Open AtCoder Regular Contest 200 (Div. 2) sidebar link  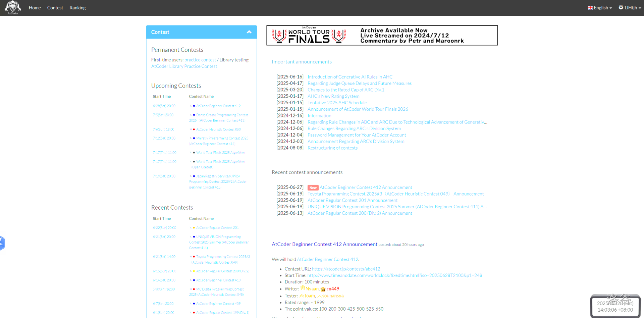(x=223, y=271)
